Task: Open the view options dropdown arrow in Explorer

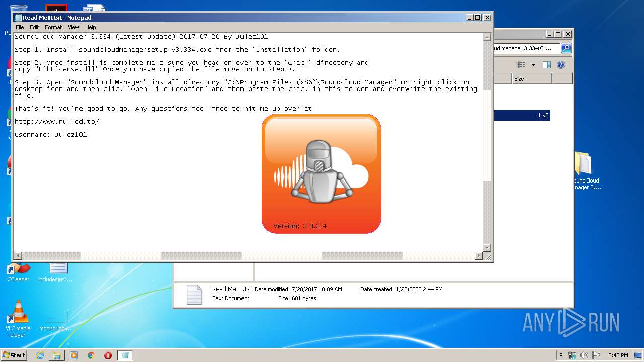Action: (x=533, y=65)
